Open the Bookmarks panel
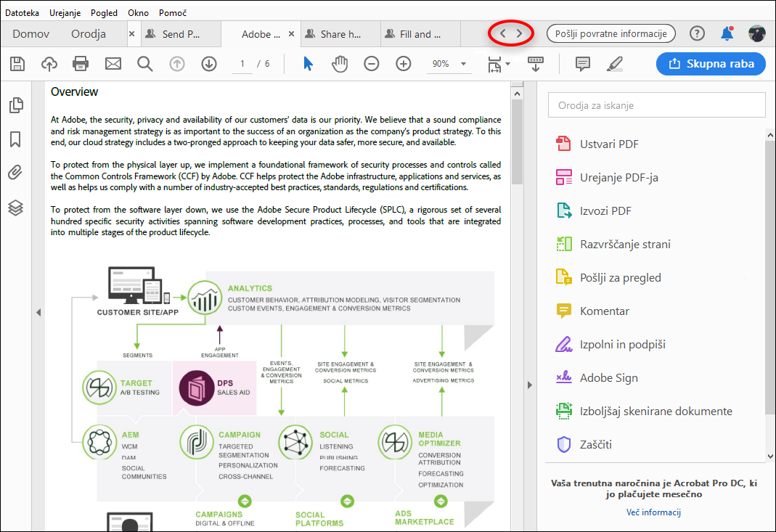This screenshot has height=532, width=776. [15, 139]
